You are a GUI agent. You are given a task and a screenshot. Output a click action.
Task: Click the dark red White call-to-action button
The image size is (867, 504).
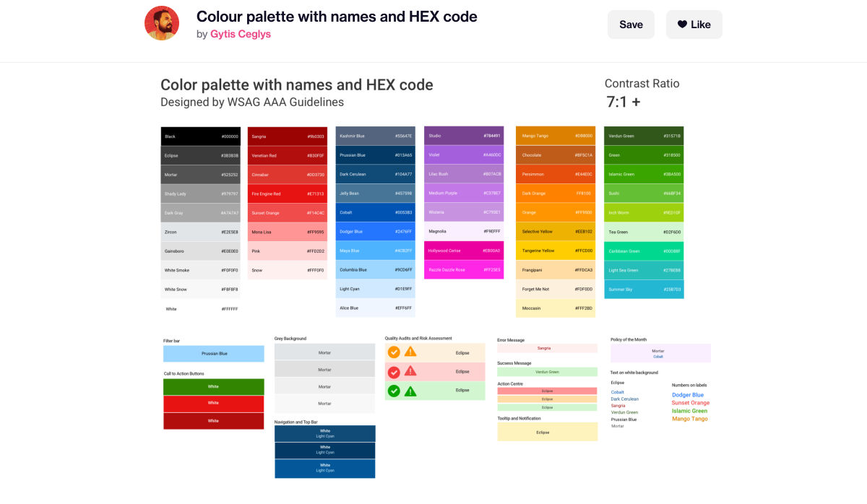tap(213, 421)
